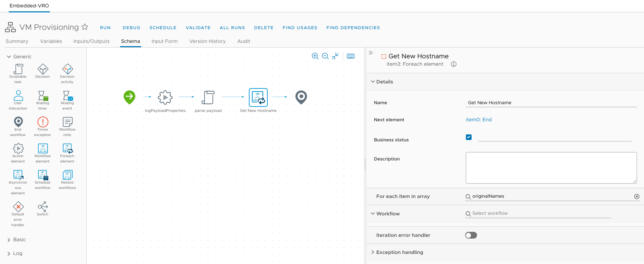Select the Nested workflows icon

[67, 175]
